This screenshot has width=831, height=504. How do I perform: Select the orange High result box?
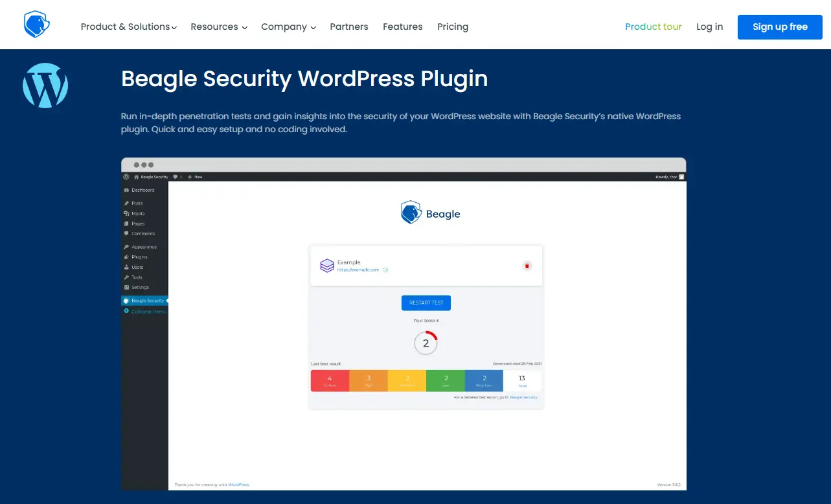369,380
